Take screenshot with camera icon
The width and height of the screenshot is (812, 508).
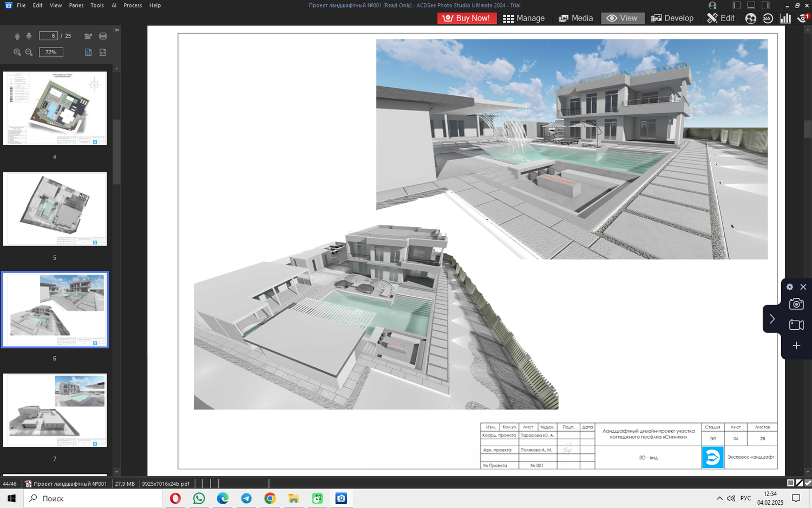796,304
